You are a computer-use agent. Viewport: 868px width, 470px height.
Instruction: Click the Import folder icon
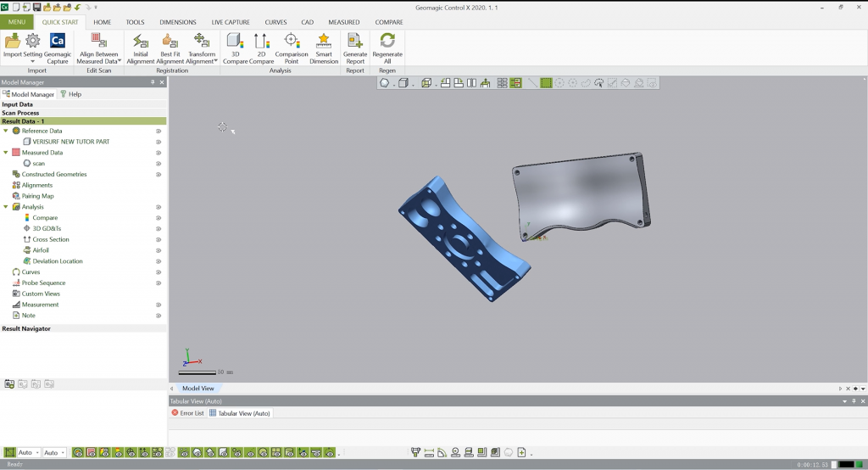pyautogui.click(x=13, y=42)
